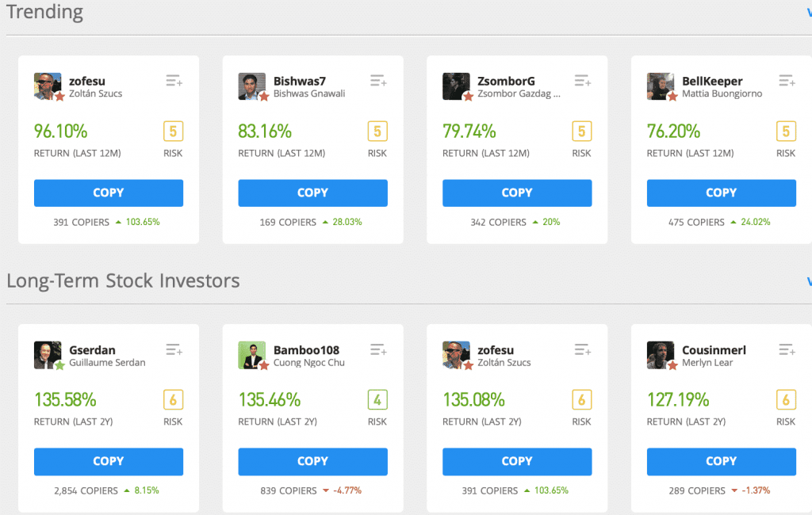Open Gserdan username link
The width and height of the screenshot is (812, 515).
(92, 350)
